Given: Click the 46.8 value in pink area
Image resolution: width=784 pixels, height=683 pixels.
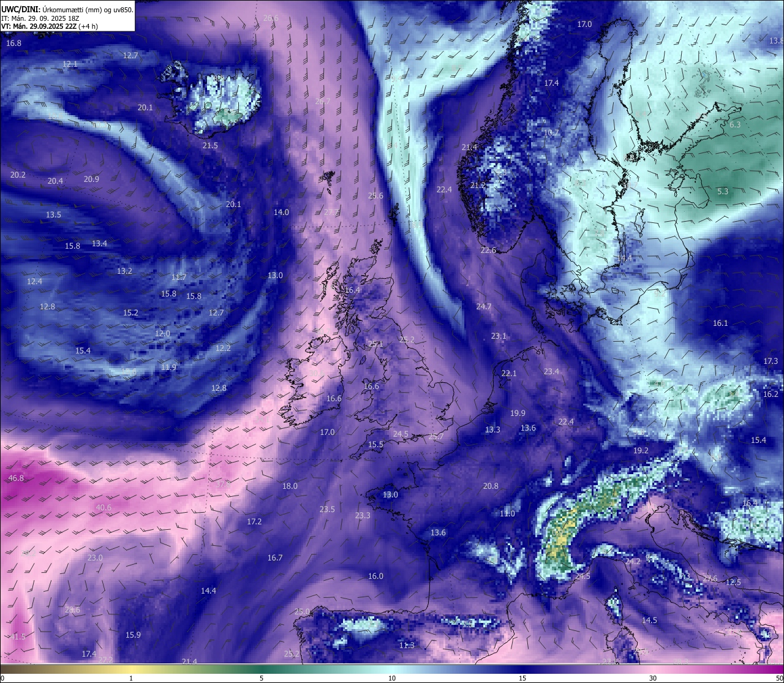Looking at the screenshot, I should click(x=16, y=478).
